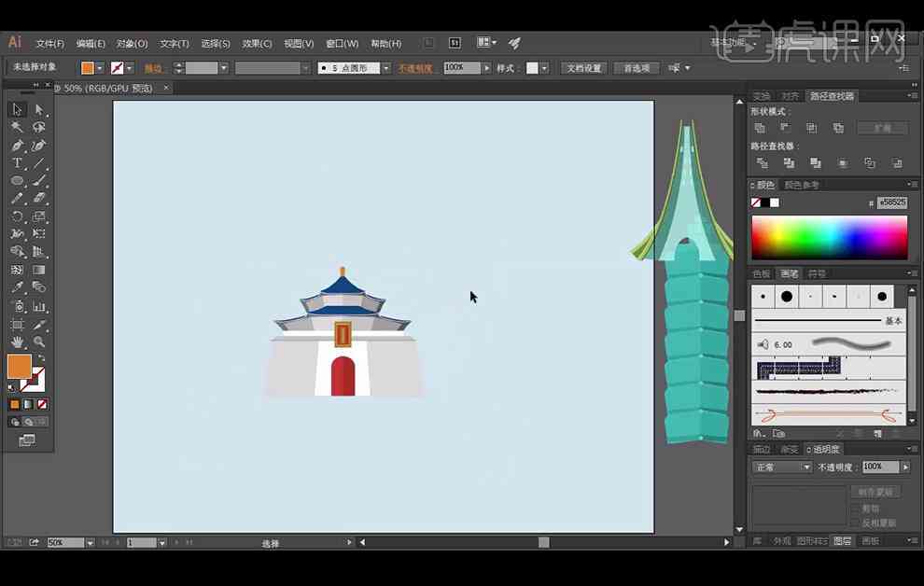Click the Unite shape mode in Pathfinder
Viewport: 924px width, 586px height.
click(x=760, y=128)
